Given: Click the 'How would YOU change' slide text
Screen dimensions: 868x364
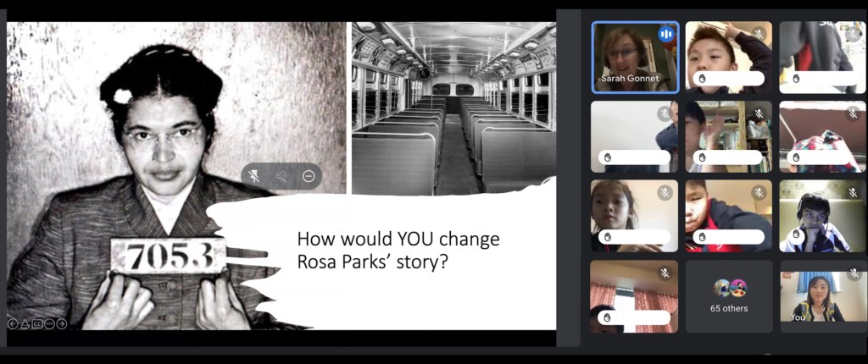Looking at the screenshot, I should [x=398, y=240].
